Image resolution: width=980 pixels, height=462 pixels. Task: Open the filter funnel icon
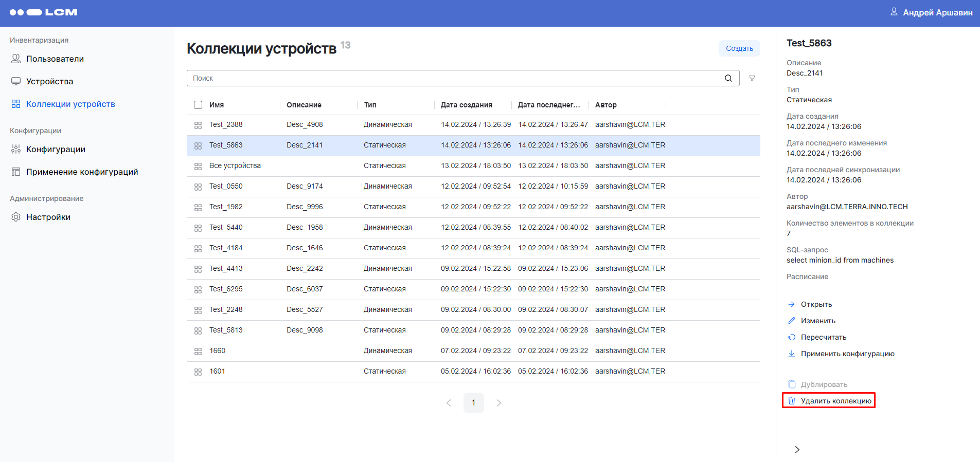point(752,78)
